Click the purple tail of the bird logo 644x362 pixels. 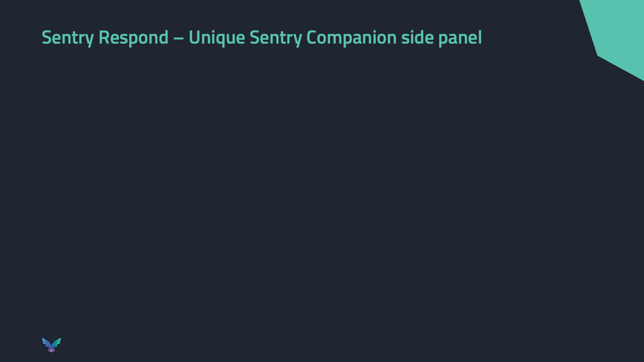(x=51, y=350)
